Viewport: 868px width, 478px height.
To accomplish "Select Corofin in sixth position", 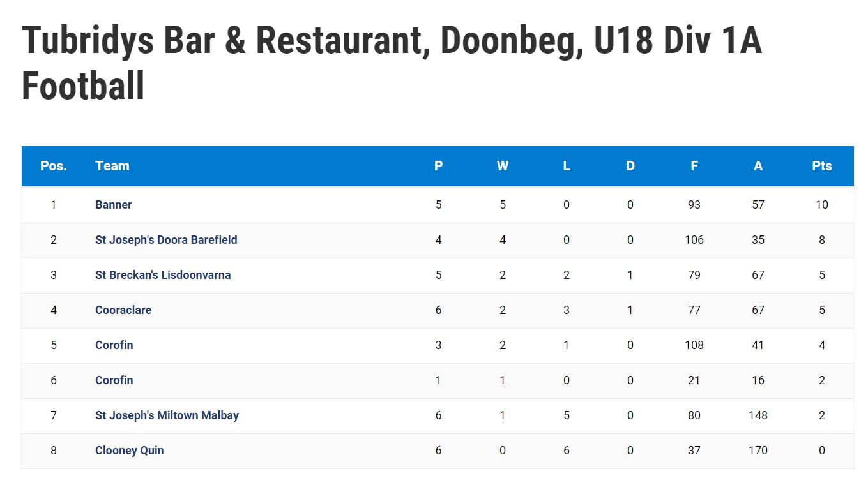I will pyautogui.click(x=114, y=380).
